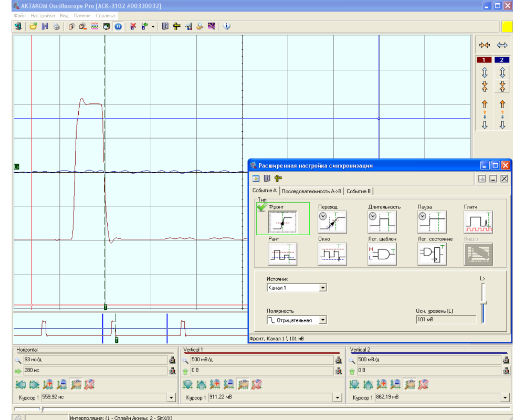Toggle the channel 2 blue button
Image resolution: width=525 pixels, height=420 pixels.
502,60
